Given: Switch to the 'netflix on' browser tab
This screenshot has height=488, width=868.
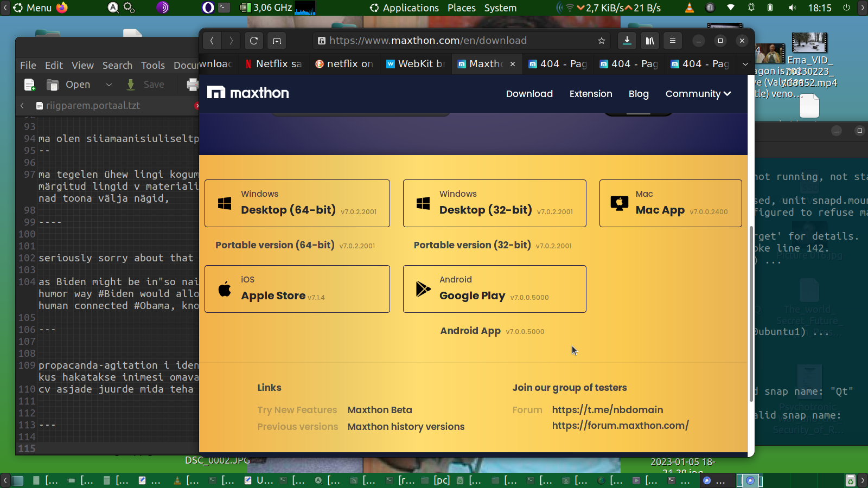Looking at the screenshot, I should 344,64.
